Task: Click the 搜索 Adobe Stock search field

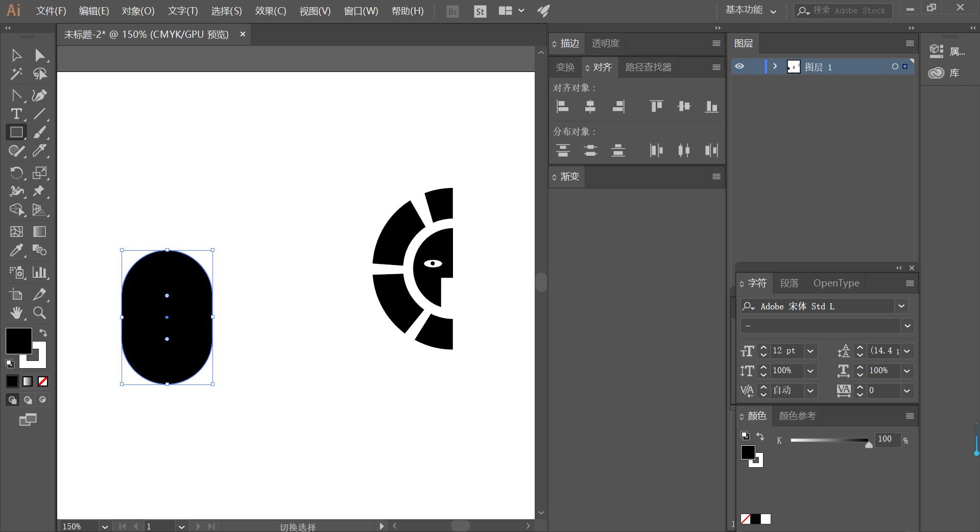Action: [x=843, y=11]
